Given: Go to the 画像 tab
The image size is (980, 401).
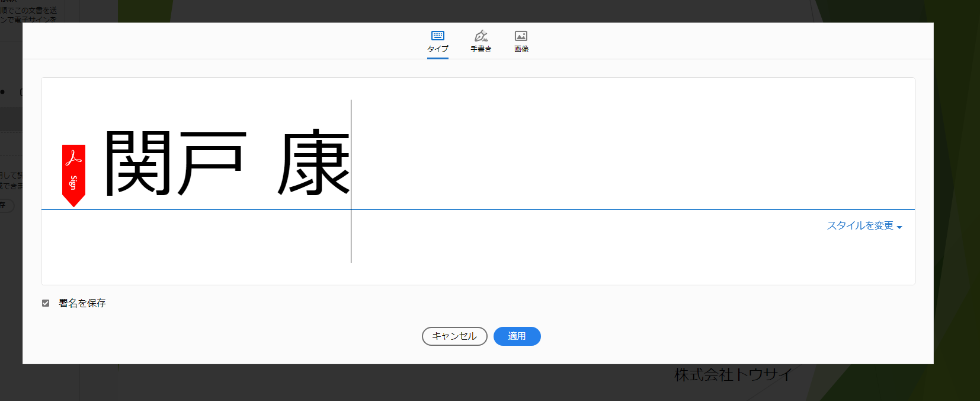Looking at the screenshot, I should click(x=521, y=49).
